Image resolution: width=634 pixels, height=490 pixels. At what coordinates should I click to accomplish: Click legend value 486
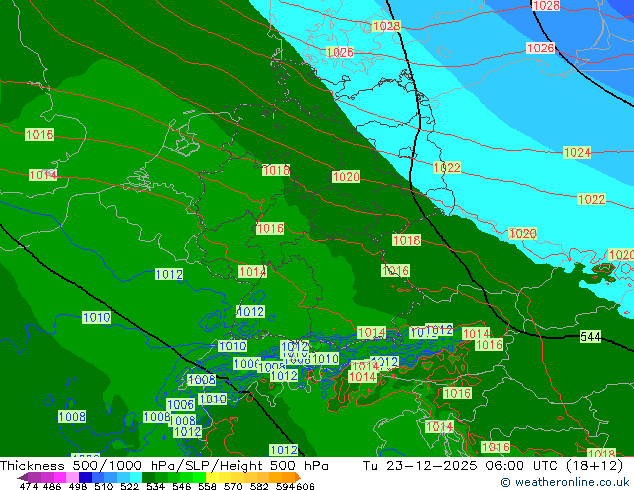(x=52, y=486)
